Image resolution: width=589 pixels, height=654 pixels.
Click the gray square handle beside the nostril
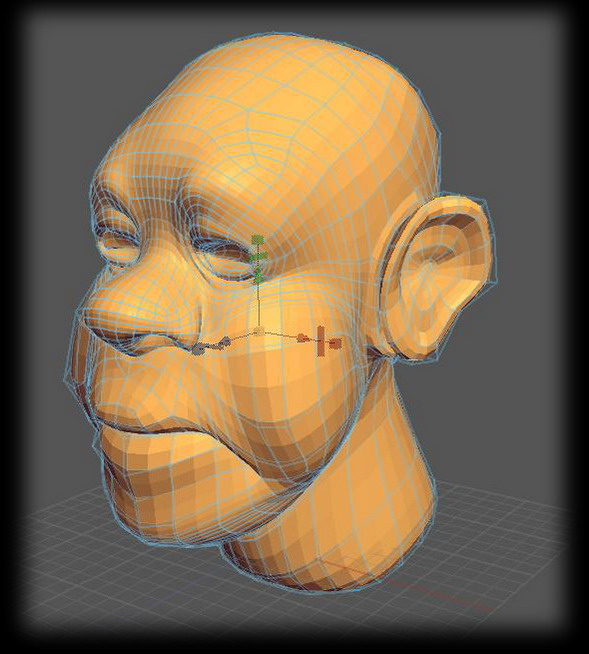click(201, 347)
